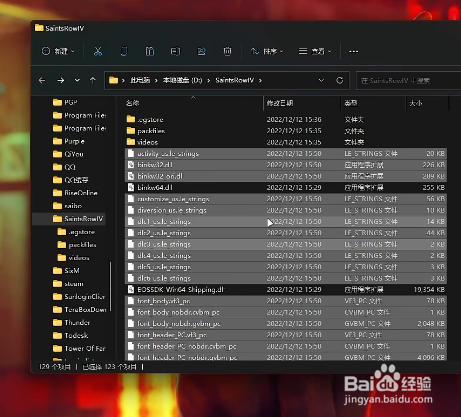Select the .egstore folder in file list
Image resolution: width=461 pixels, height=417 pixels.
point(286,119)
